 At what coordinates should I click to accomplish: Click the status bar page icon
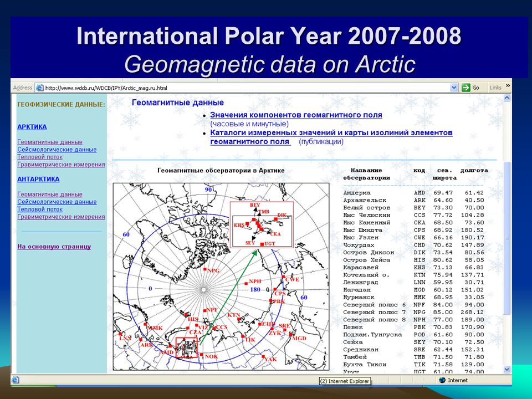(16, 380)
